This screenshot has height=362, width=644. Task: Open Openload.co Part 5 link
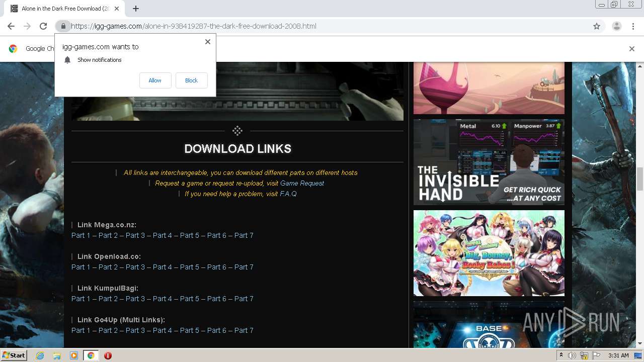click(190, 267)
